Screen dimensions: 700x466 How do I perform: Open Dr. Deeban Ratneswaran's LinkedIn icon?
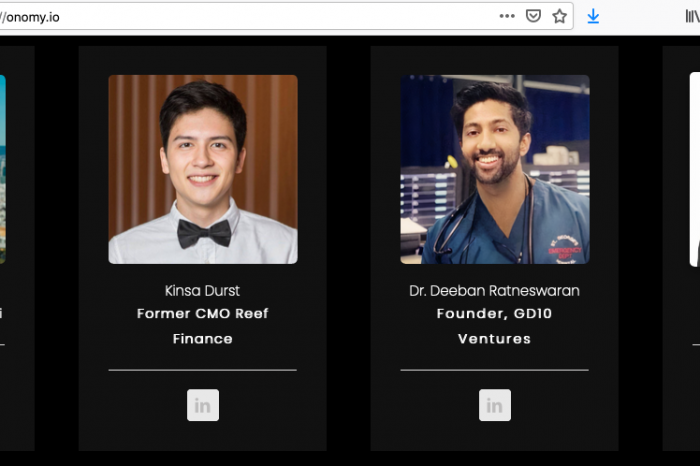click(x=495, y=405)
